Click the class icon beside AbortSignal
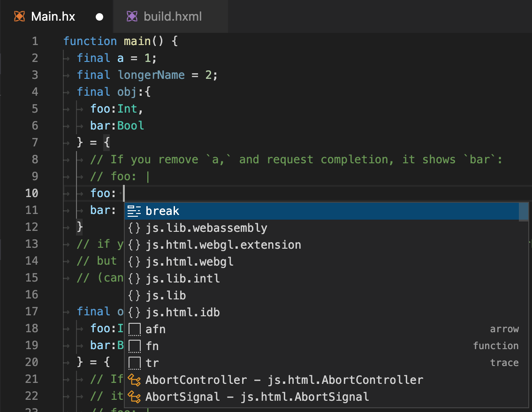Image resolution: width=532 pixels, height=412 pixels. pos(134,396)
